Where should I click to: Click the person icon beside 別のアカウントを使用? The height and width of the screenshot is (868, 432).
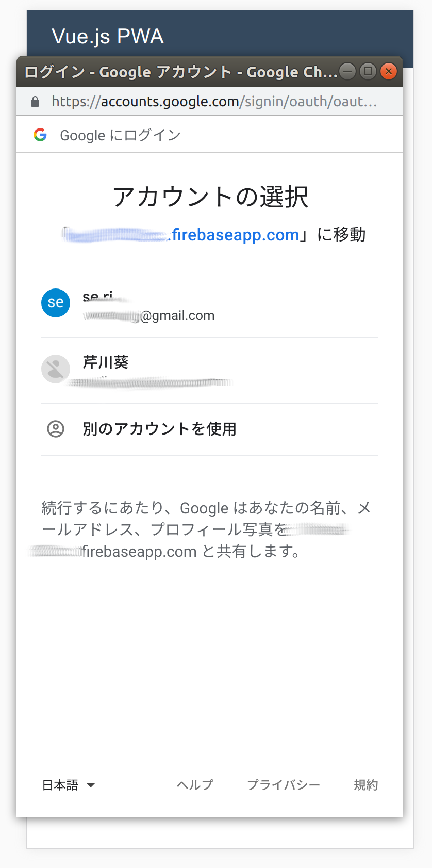(x=56, y=429)
